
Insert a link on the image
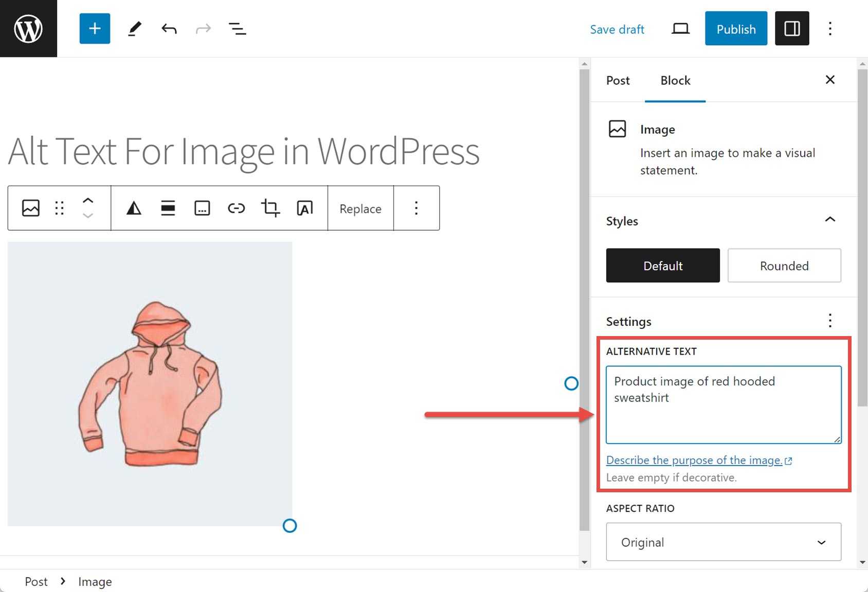coord(236,208)
